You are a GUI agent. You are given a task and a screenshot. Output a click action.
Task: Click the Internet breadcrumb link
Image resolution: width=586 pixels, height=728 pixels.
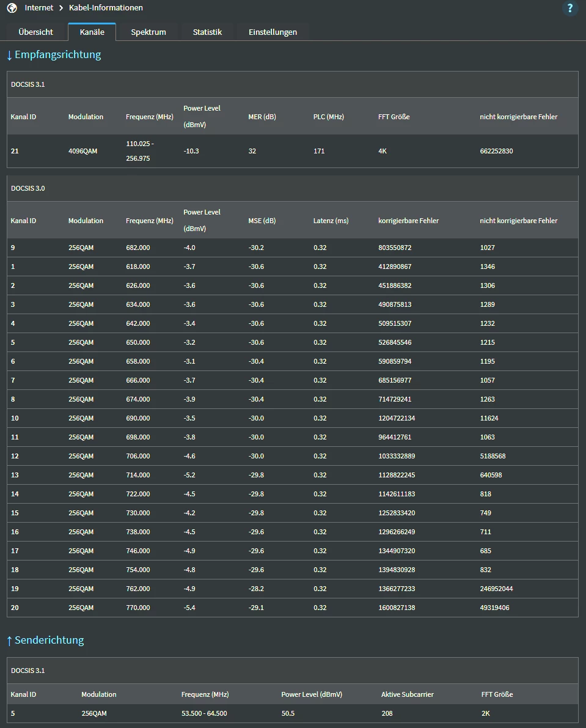click(x=39, y=8)
